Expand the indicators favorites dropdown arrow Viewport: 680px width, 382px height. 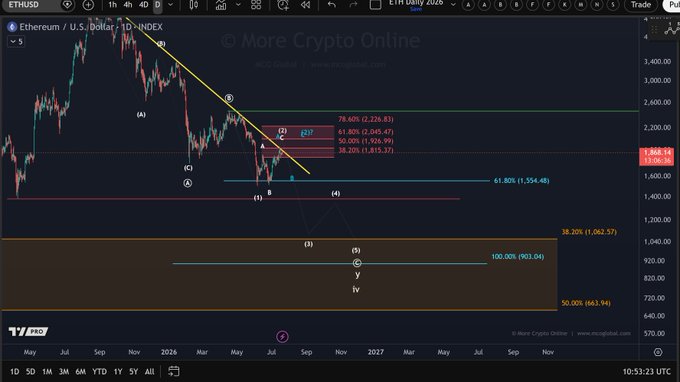click(238, 5)
